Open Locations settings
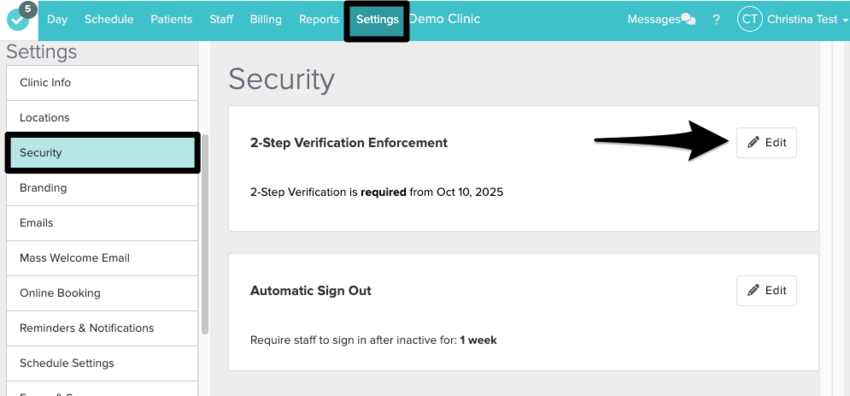This screenshot has height=396, width=850. point(102,118)
